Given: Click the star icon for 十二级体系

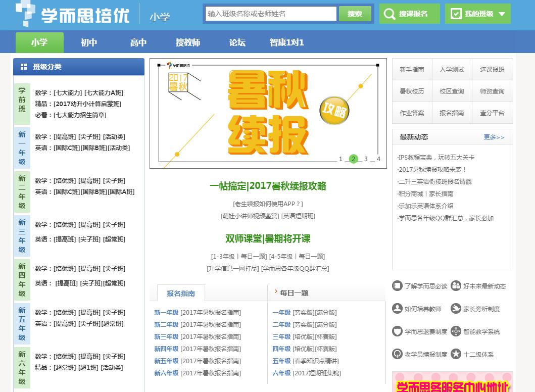Looking at the screenshot, I should pos(457,354).
